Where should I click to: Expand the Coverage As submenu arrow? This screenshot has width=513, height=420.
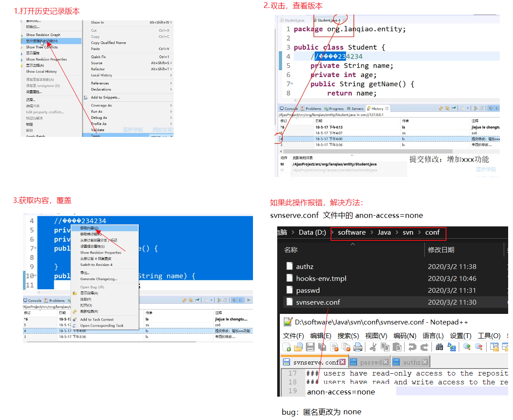[171, 105]
